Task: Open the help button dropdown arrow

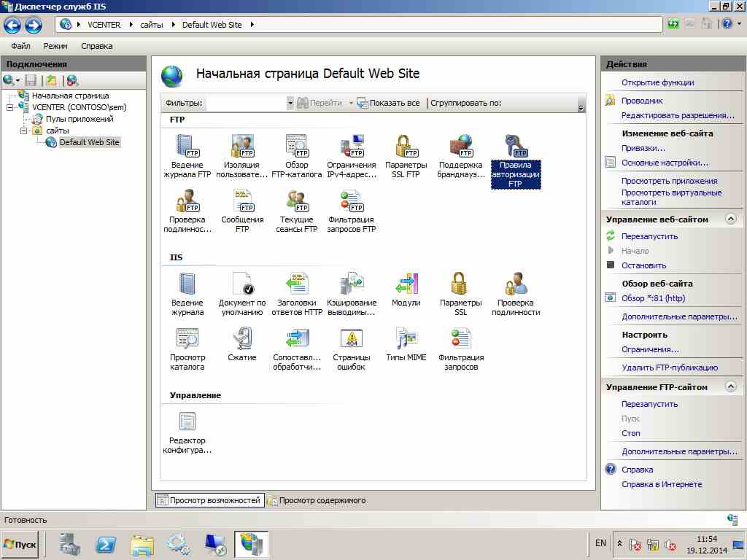Action: [x=739, y=23]
